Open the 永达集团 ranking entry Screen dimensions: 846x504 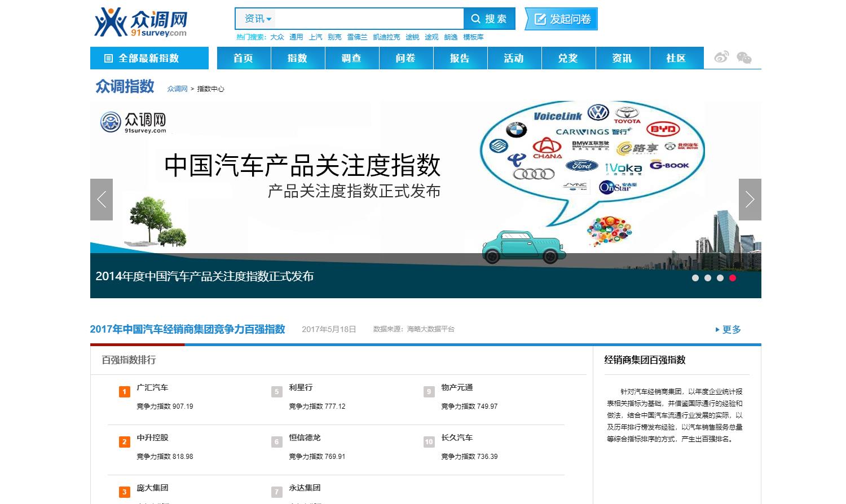coord(305,488)
